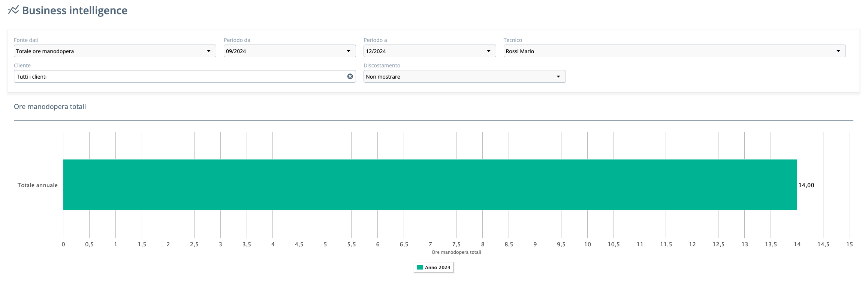Click the green Anno 2024 legend swatch
The height and width of the screenshot is (286, 868).
point(420,267)
